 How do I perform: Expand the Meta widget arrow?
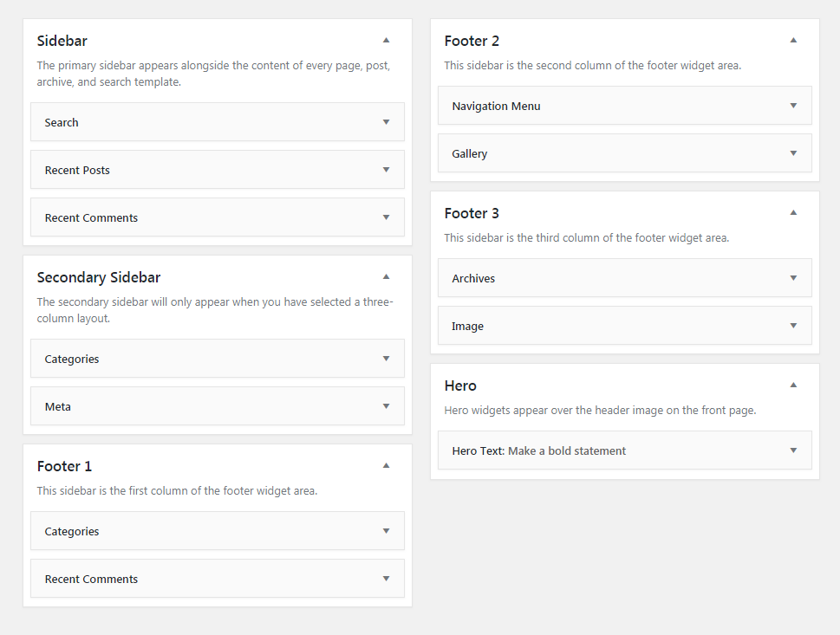pyautogui.click(x=387, y=406)
